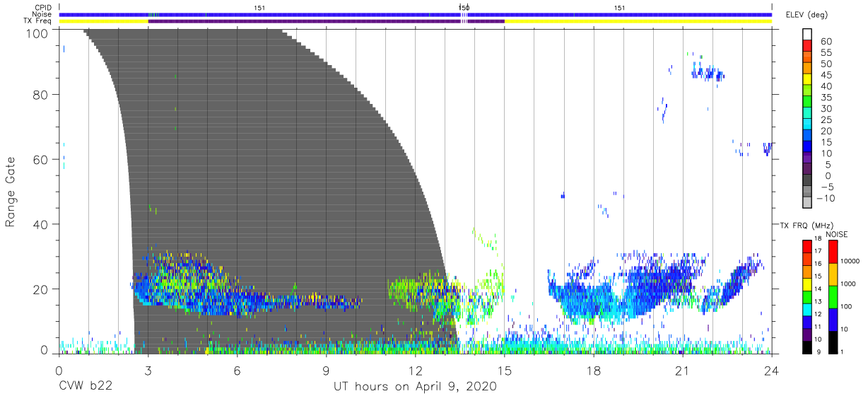This screenshot has height=401, width=868.
Task: Click the CPID value 150 above the plot
Action: (464, 8)
